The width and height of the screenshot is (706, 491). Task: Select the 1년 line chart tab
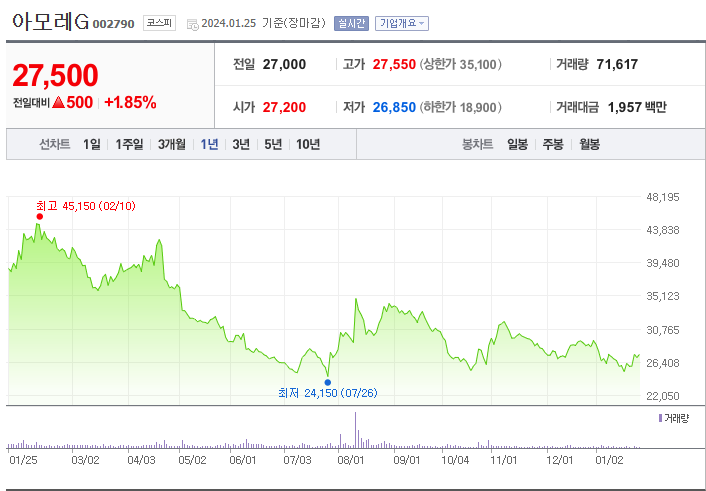209,145
